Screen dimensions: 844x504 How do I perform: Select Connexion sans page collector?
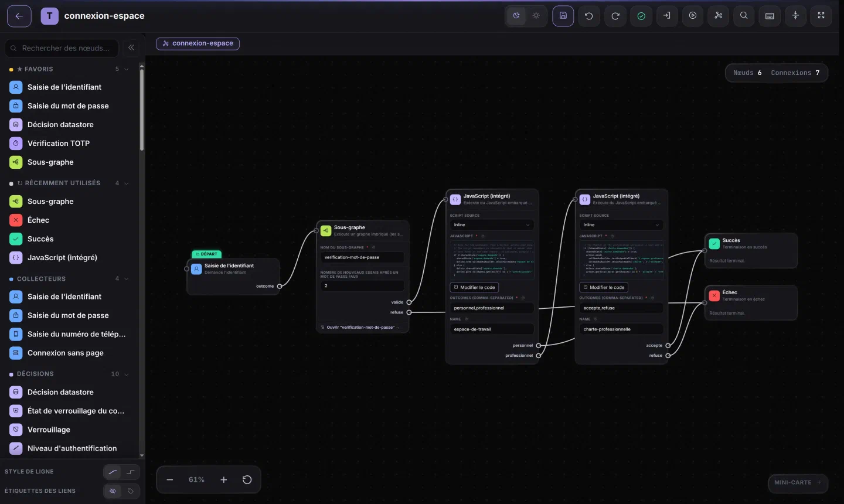[69, 353]
